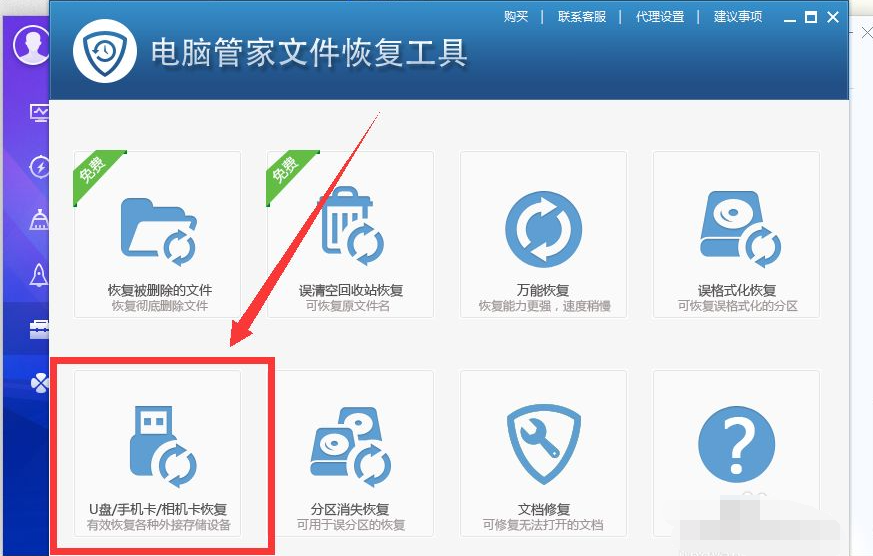This screenshot has width=873, height=556.
Task: Open the user avatar in the sidebar
Action: (x=32, y=45)
